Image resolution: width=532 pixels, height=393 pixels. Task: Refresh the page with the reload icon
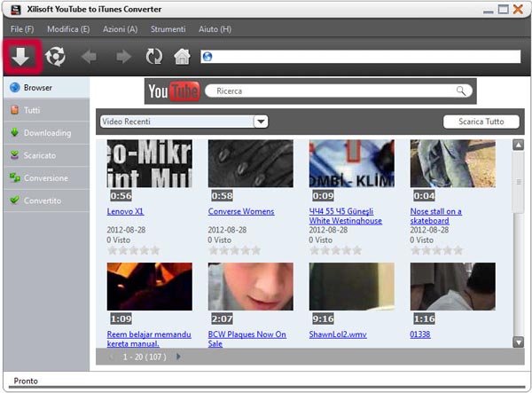click(154, 57)
